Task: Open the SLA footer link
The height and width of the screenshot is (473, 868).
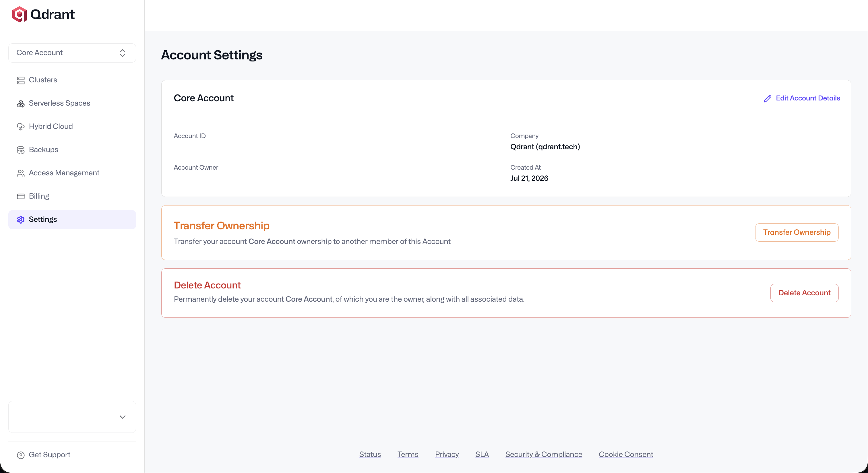Action: (482, 454)
